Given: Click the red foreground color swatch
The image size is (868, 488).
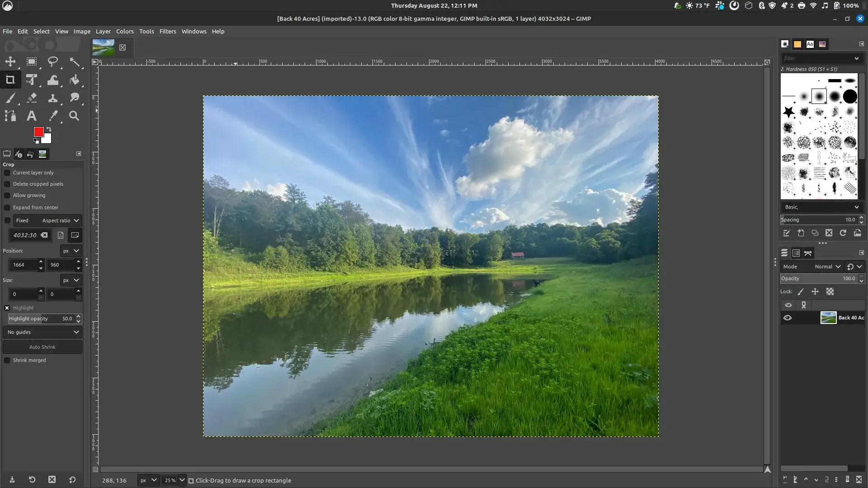Looking at the screenshot, I should coord(38,131).
